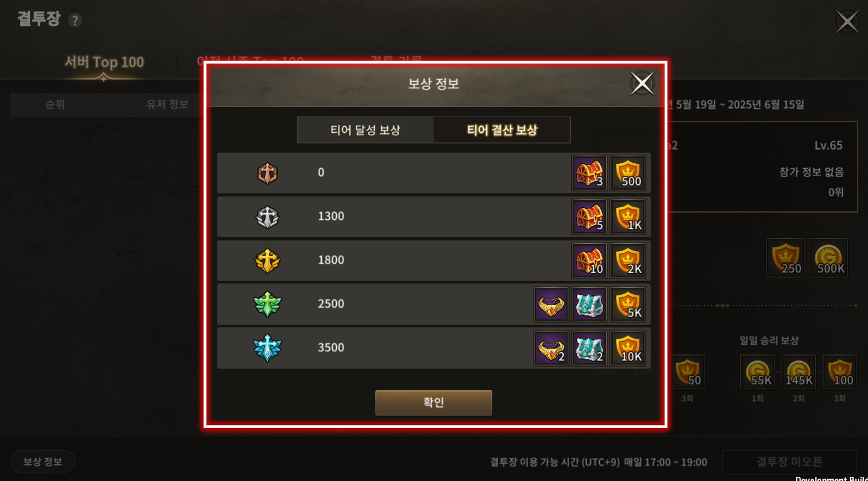Select the green tier emblem at 2500

pos(267,304)
